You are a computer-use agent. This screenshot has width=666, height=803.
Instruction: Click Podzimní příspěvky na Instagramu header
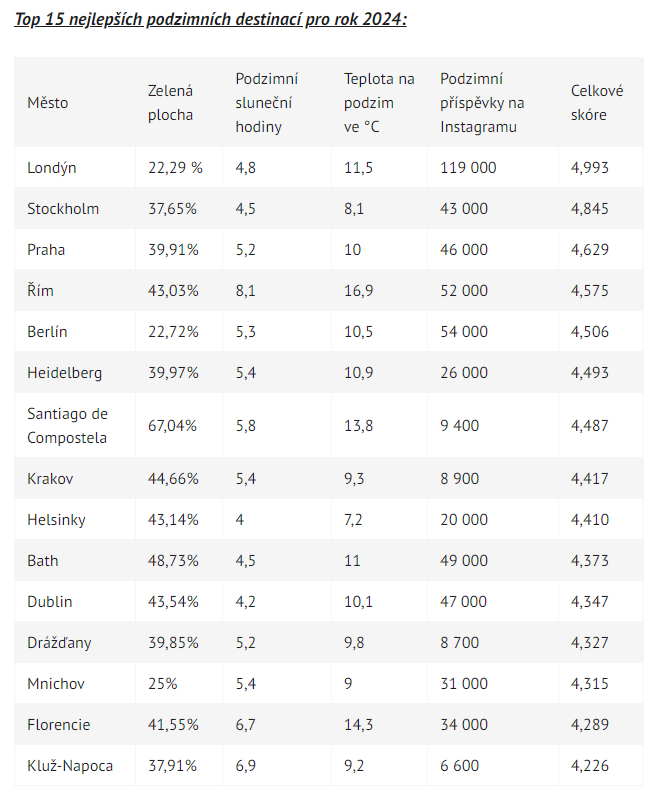point(482,103)
